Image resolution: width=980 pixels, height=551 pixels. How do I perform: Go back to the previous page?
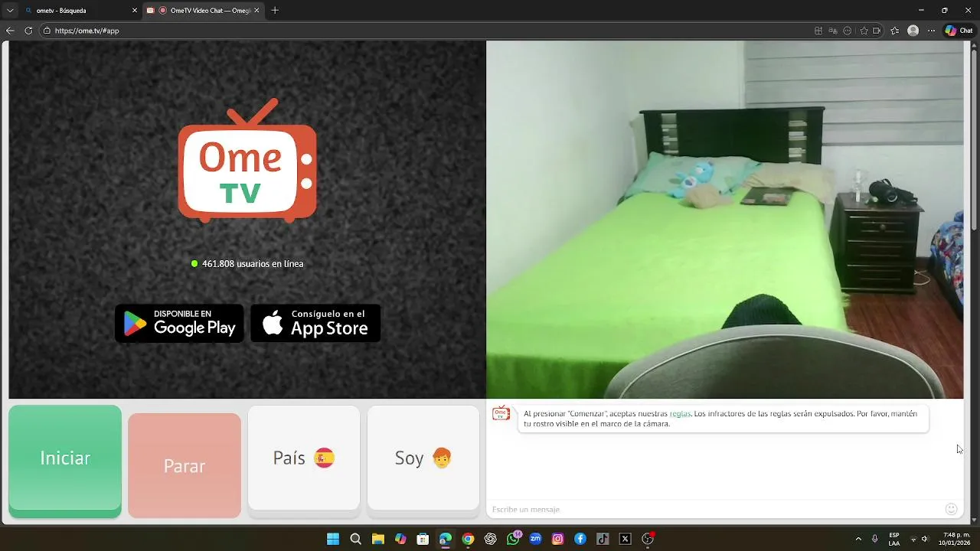(10, 31)
